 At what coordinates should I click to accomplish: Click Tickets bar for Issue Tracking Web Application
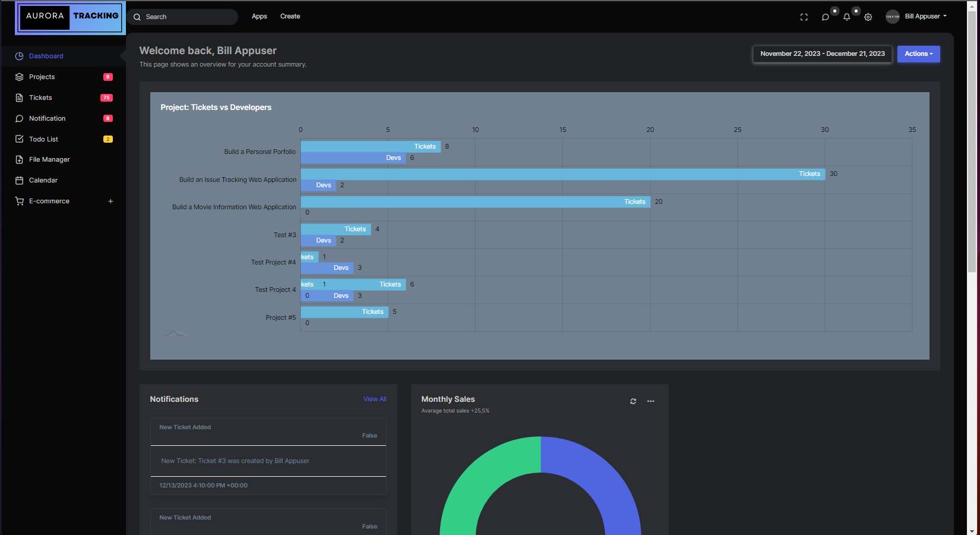pyautogui.click(x=562, y=174)
